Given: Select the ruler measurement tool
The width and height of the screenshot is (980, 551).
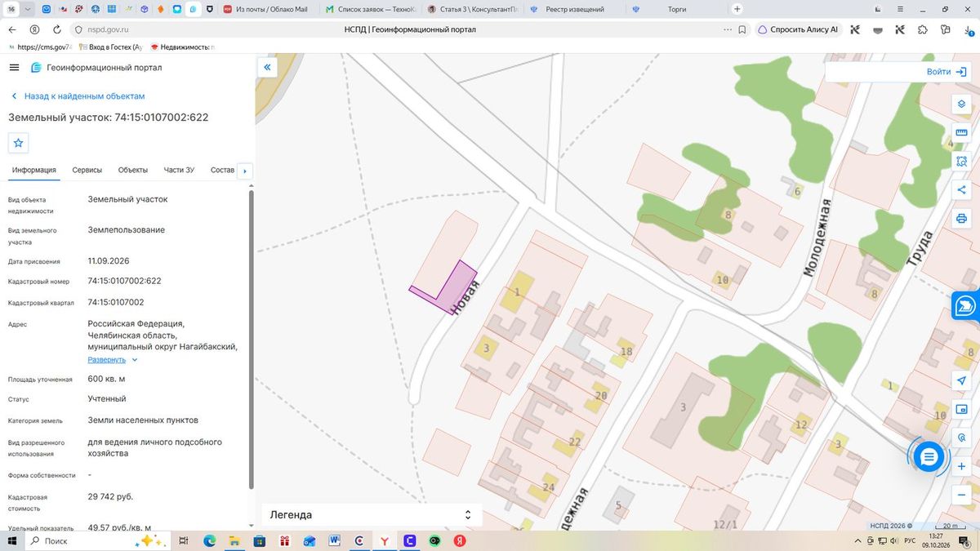Looking at the screenshot, I should [961, 133].
